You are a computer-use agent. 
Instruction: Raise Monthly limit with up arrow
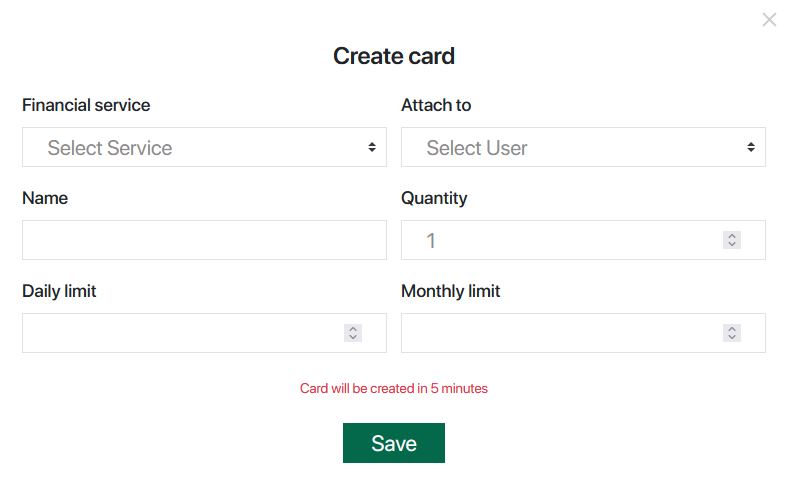tap(732, 329)
